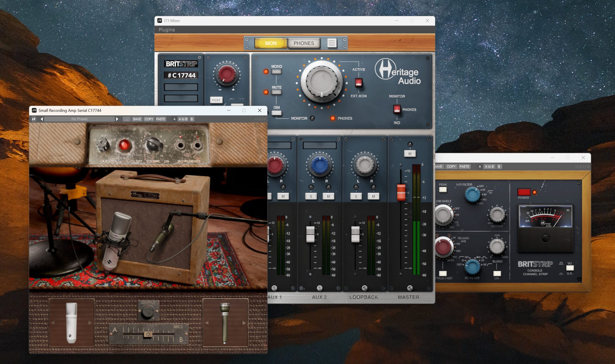Toggle the PEAK button in Britstrip
The height and width of the screenshot is (364, 615).
point(443,190)
